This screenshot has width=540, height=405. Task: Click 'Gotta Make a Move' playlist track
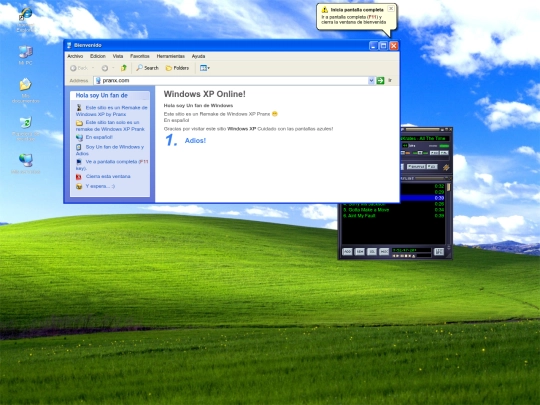(366, 210)
